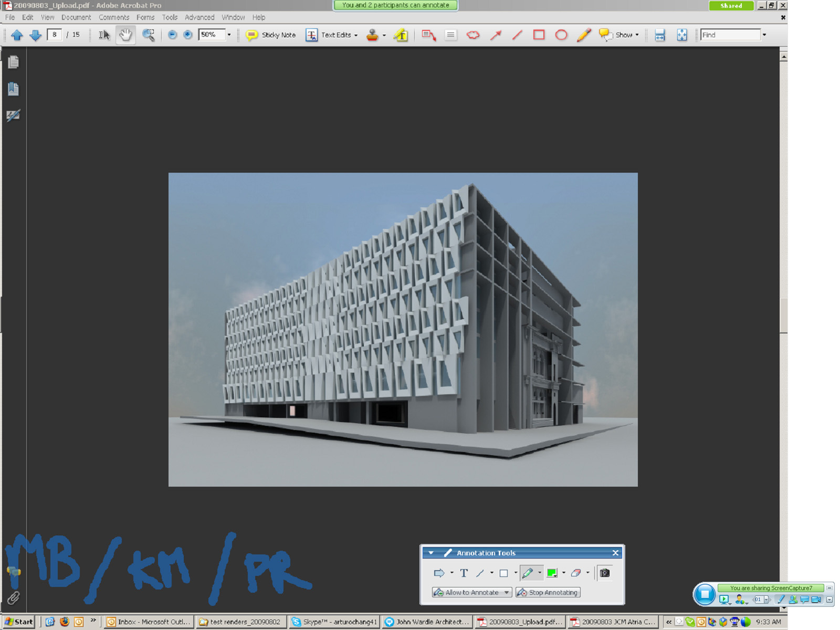Select the eraser in Annotation Tools
Viewport: 840px width, 630px height.
click(576, 573)
